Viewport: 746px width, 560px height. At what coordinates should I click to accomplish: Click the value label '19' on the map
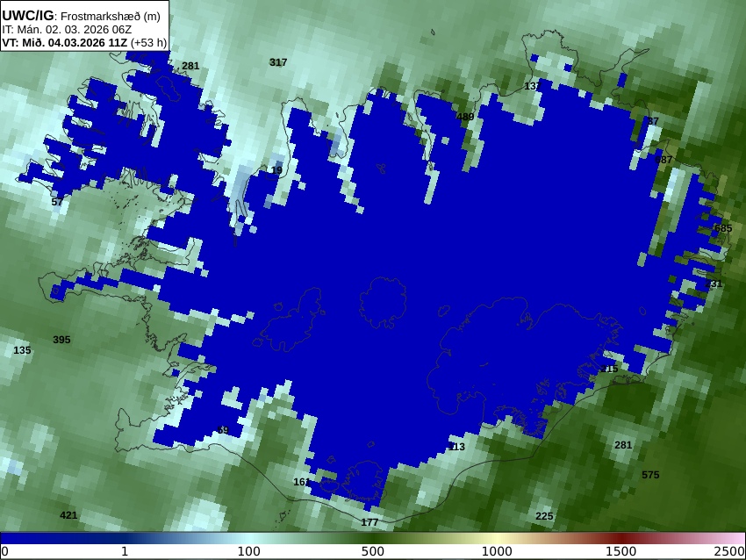click(276, 170)
